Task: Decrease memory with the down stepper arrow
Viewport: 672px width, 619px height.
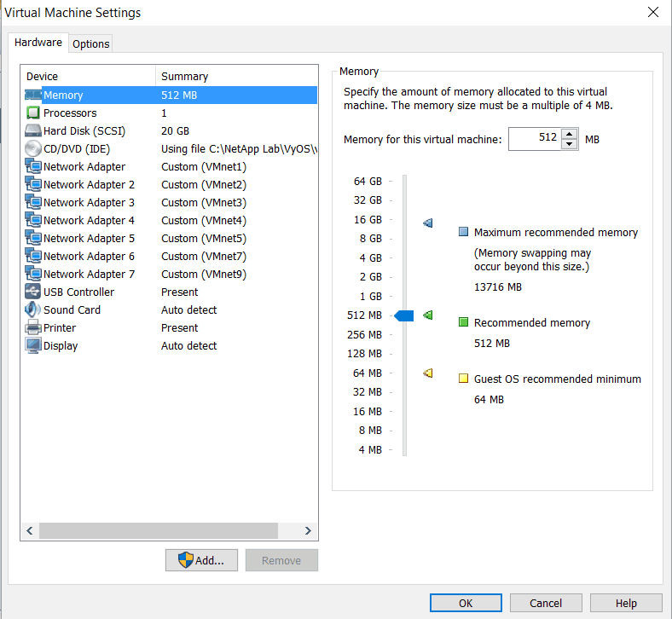Action: tap(570, 143)
